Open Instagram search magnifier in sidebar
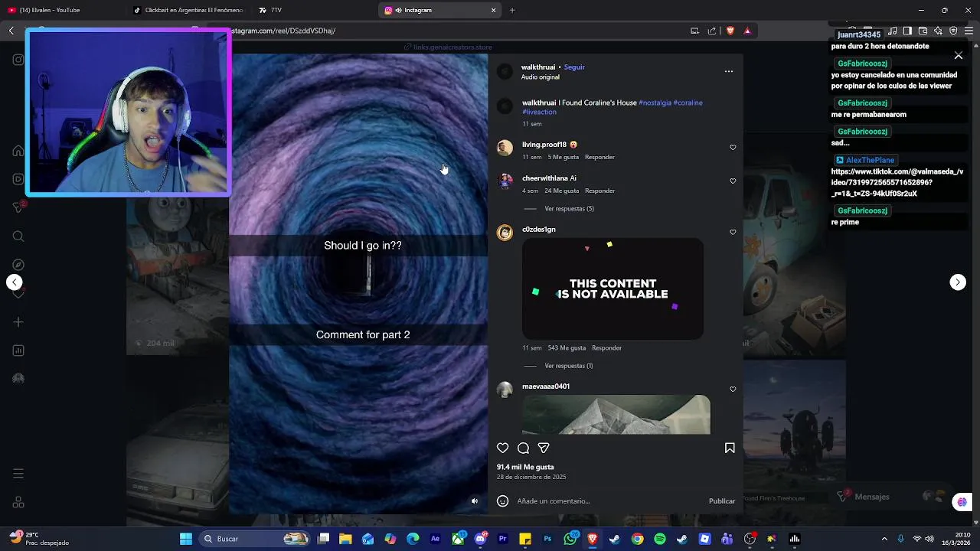The image size is (980, 551). pos(18,236)
